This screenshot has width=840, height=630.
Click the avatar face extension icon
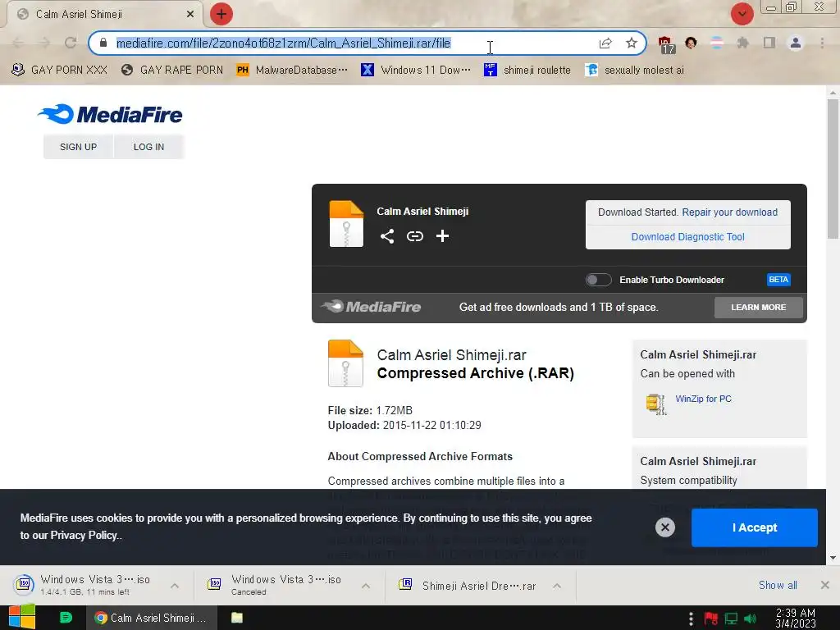(x=691, y=43)
